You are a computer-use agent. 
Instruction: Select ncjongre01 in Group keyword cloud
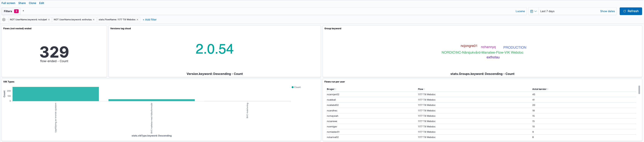coord(469,46)
